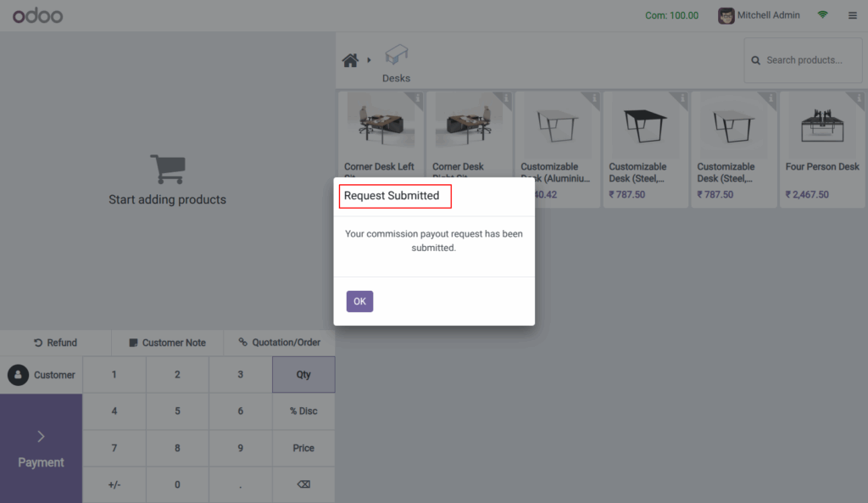Expand the Payment panel arrow
Image resolution: width=868 pixels, height=503 pixels.
(x=40, y=436)
